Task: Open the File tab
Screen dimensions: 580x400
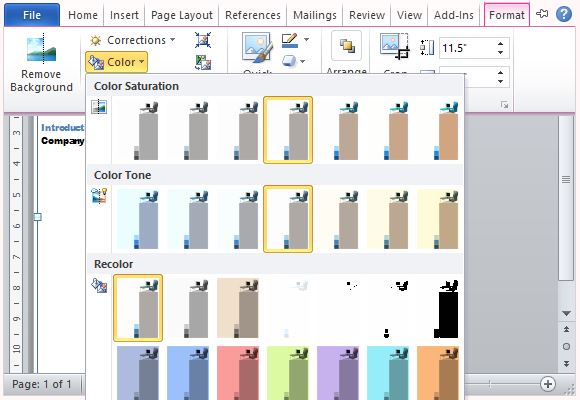Action: 32,15
